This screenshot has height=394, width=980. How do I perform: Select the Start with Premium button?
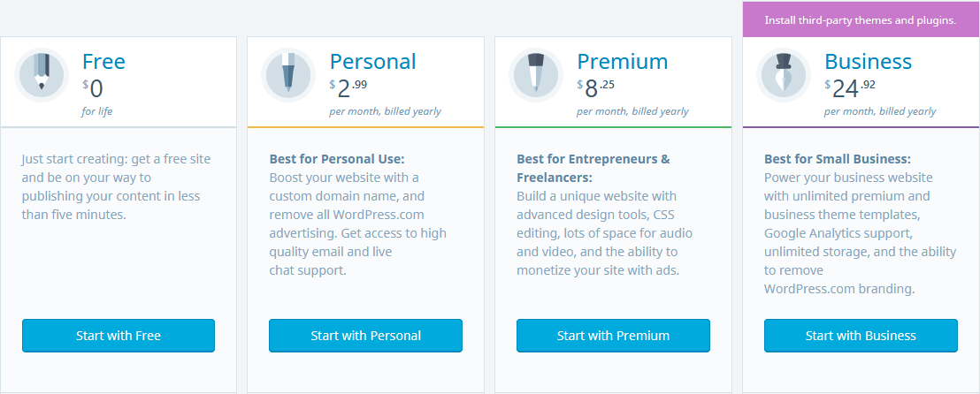[x=613, y=336]
